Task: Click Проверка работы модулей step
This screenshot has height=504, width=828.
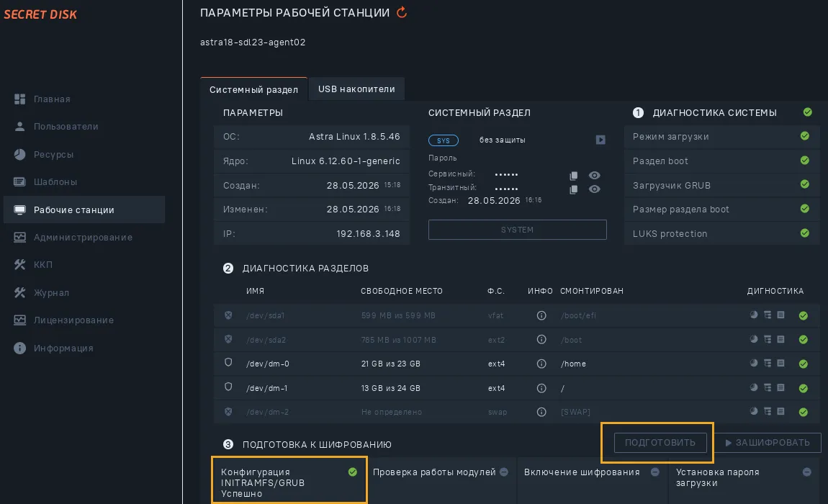Action: (x=441, y=480)
